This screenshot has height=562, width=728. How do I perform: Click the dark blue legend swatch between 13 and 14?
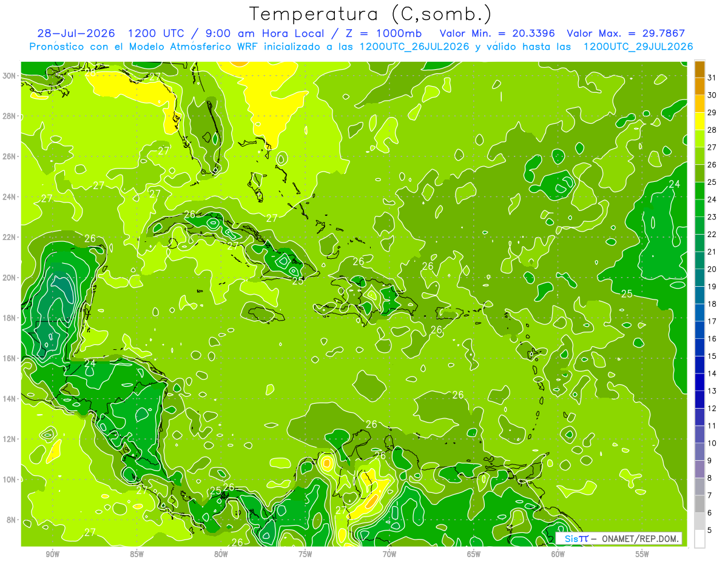click(699, 383)
